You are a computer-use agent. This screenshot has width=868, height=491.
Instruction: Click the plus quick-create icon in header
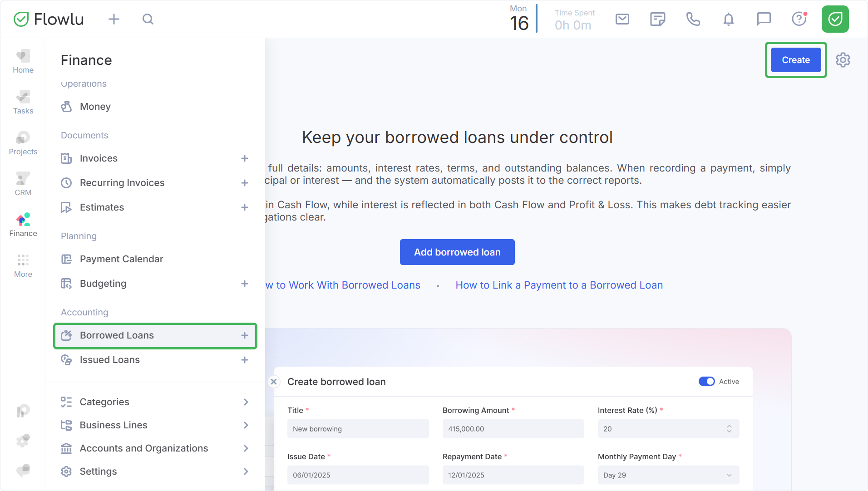(x=114, y=19)
